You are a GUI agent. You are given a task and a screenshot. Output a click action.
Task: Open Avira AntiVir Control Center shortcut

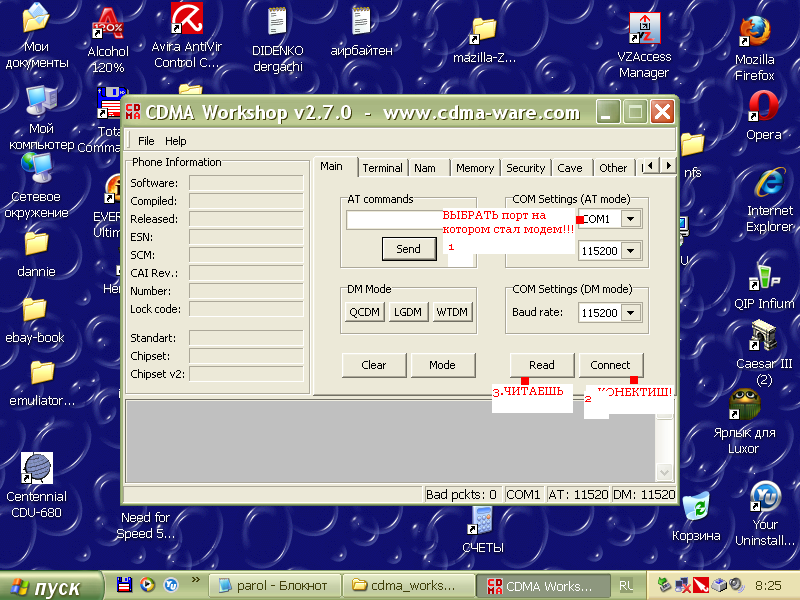187,36
